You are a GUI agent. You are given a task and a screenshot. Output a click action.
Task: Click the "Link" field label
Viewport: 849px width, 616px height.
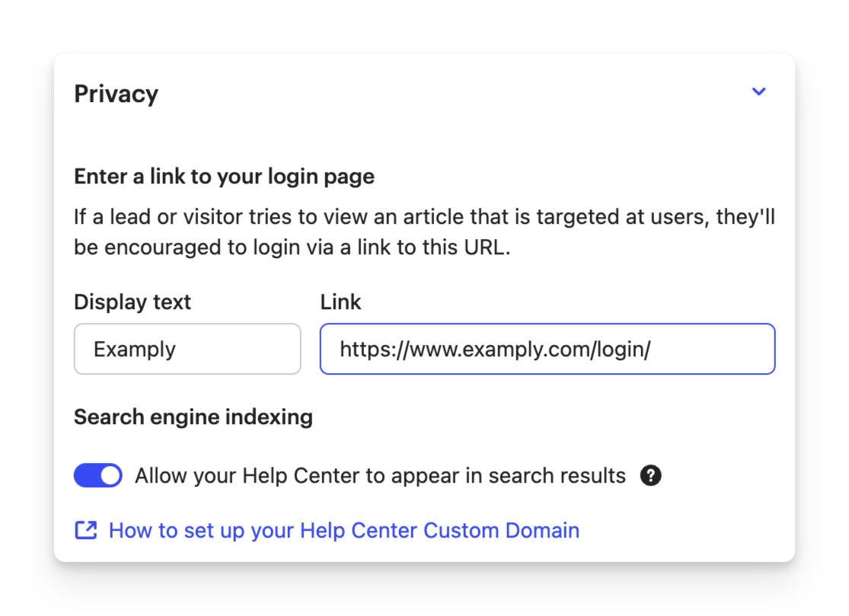(x=340, y=302)
